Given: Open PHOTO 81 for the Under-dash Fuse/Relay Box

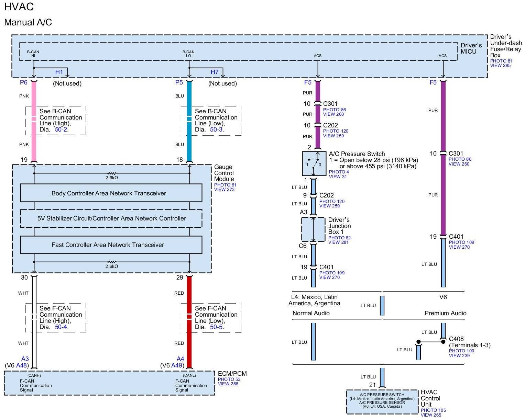Looking at the screenshot, I should tap(501, 61).
